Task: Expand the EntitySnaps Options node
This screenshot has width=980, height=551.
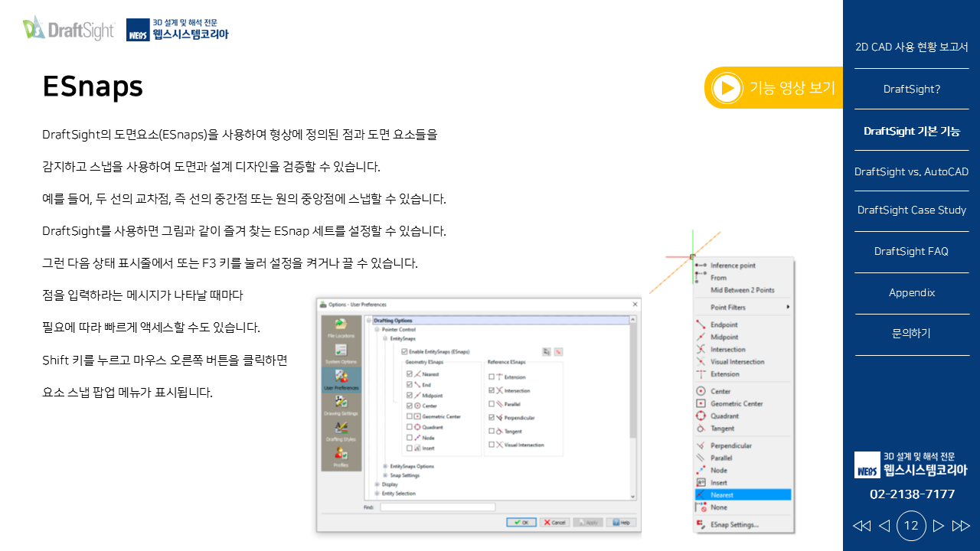Action: [x=385, y=466]
